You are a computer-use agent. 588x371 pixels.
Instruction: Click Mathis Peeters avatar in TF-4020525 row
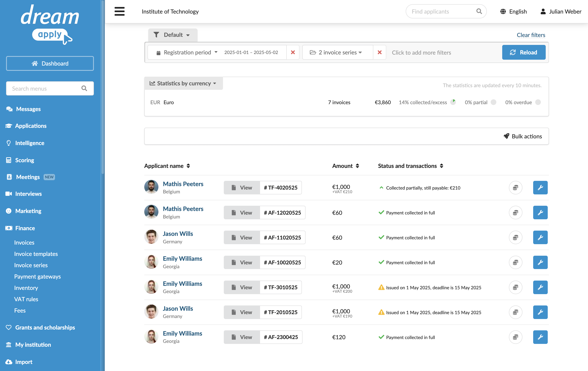pos(151,187)
